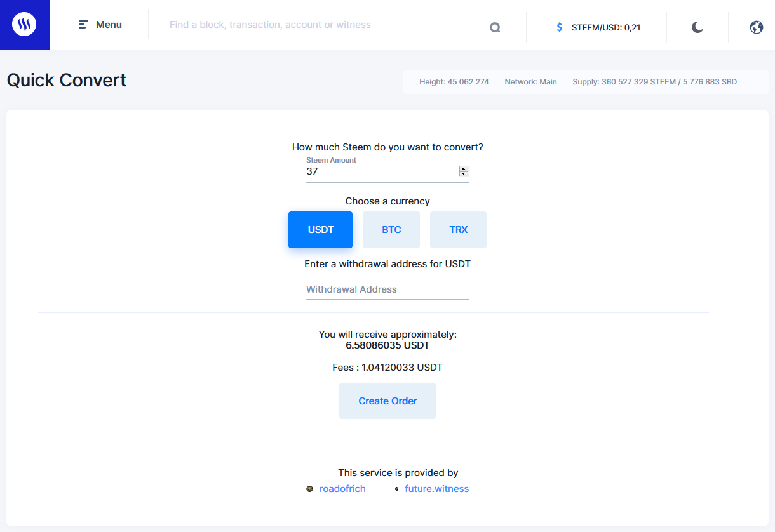Select USDT as the currency
775x532 pixels.
click(x=320, y=230)
